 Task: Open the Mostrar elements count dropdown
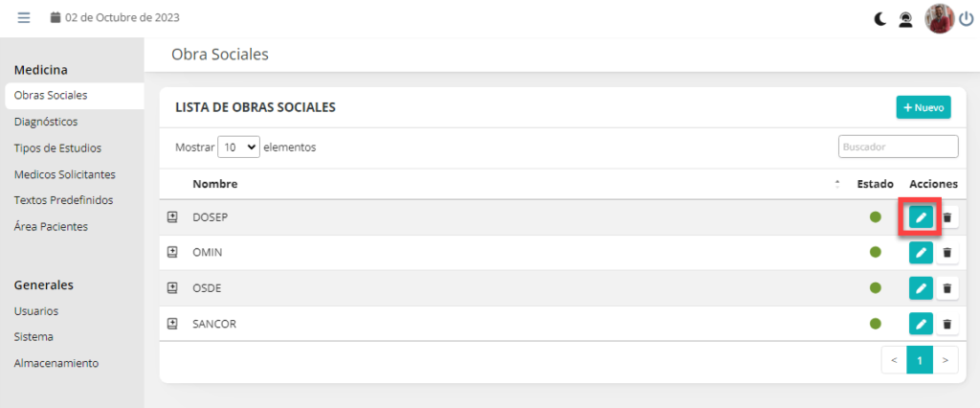click(x=239, y=147)
